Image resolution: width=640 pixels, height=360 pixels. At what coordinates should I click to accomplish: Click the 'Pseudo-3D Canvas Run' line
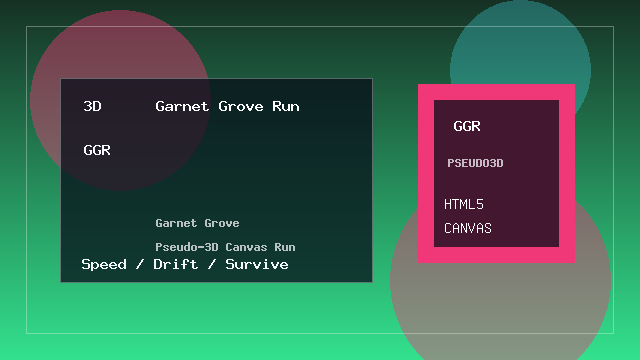pos(225,247)
